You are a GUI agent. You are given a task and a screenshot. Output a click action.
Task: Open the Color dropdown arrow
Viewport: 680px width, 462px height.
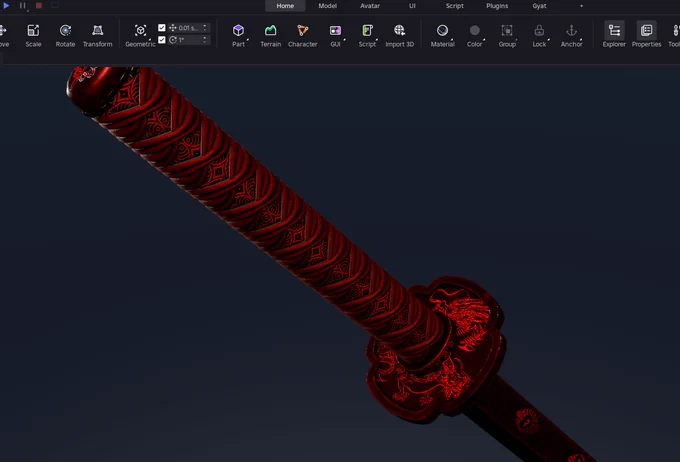(x=484, y=40)
